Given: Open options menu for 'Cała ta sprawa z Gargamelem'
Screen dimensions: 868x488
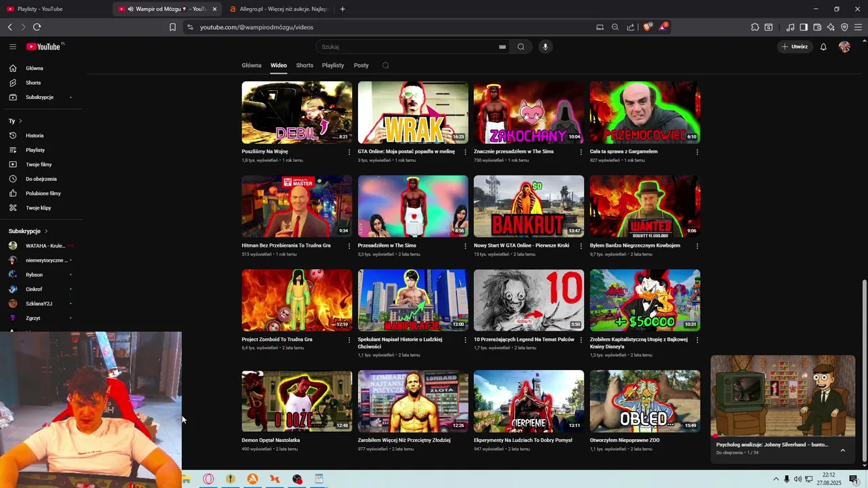Looking at the screenshot, I should tap(697, 152).
